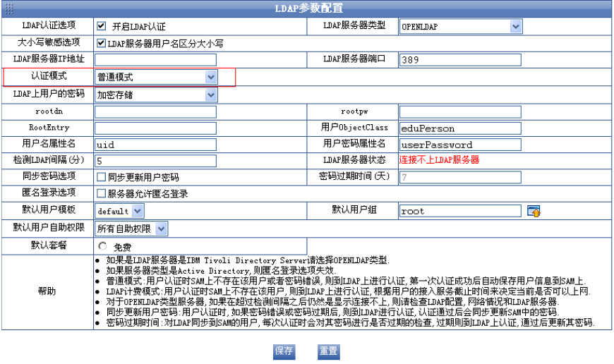Open the LDAP上用户的密码 加密存储 dropdown
The width and height of the screenshot is (614, 364).
pos(156,95)
